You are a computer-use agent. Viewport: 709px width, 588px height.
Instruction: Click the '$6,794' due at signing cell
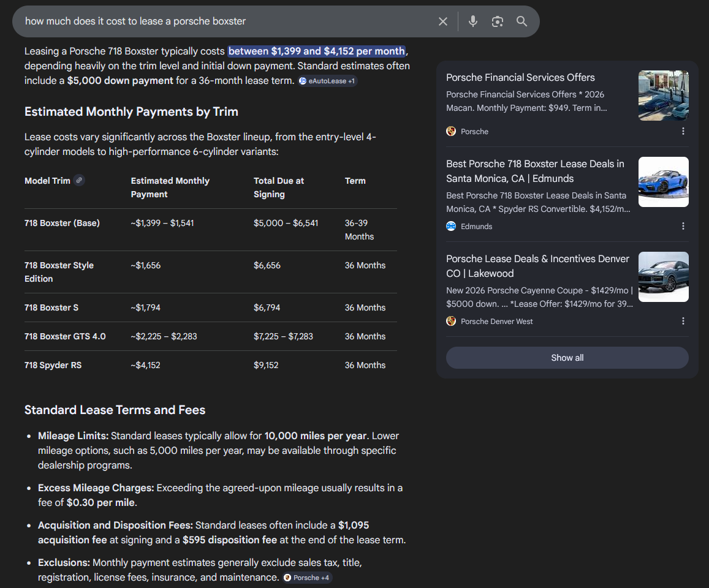click(267, 307)
